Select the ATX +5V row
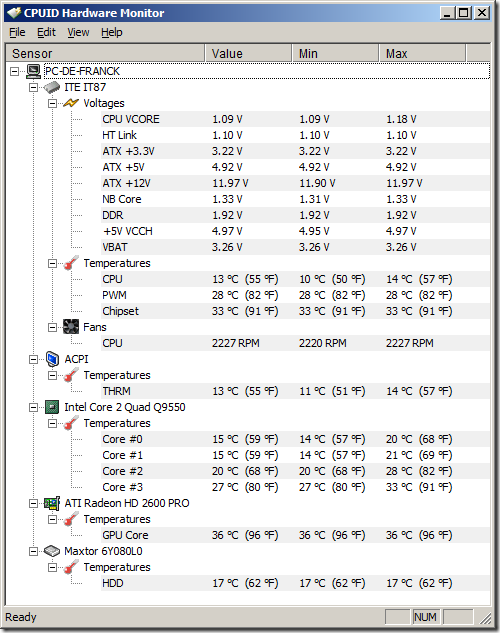This screenshot has height=633, width=500. (295, 167)
